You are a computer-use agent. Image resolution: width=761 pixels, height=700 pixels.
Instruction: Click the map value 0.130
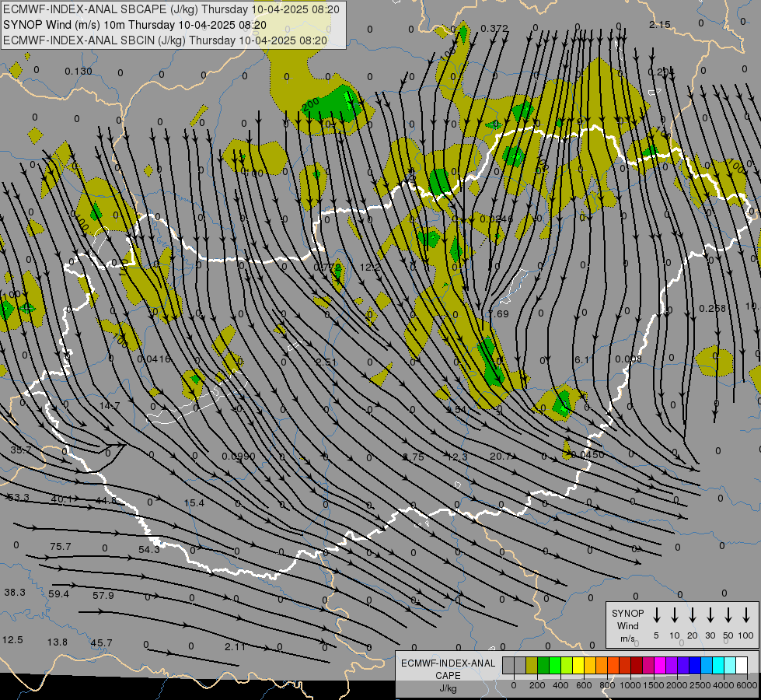(79, 72)
